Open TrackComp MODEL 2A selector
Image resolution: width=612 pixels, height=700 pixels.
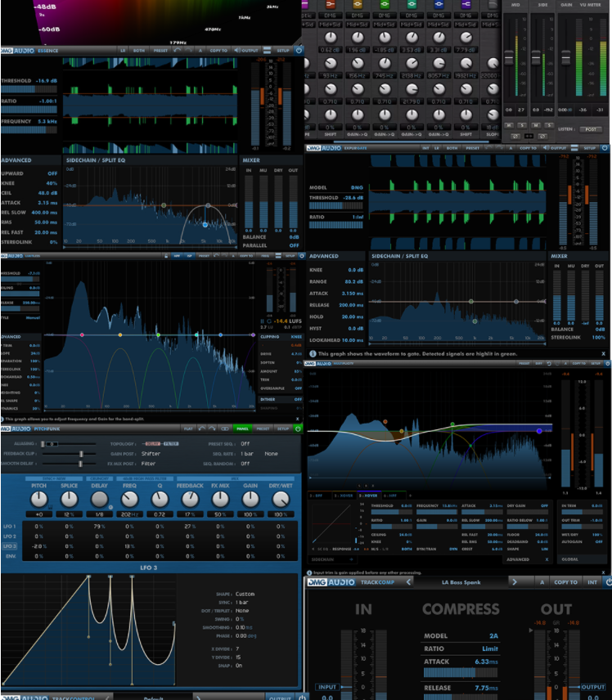pos(493,635)
